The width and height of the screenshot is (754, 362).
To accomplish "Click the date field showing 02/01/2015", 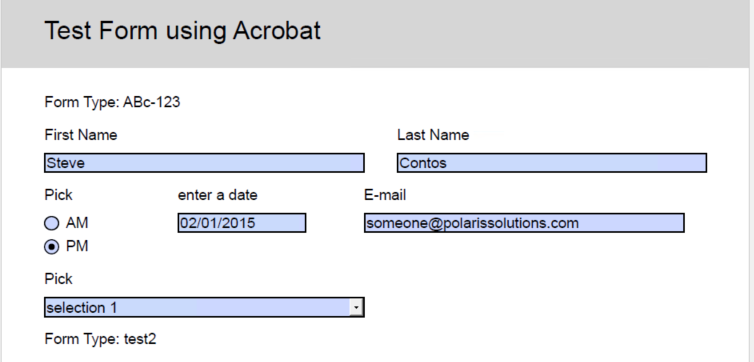I will point(242,223).
